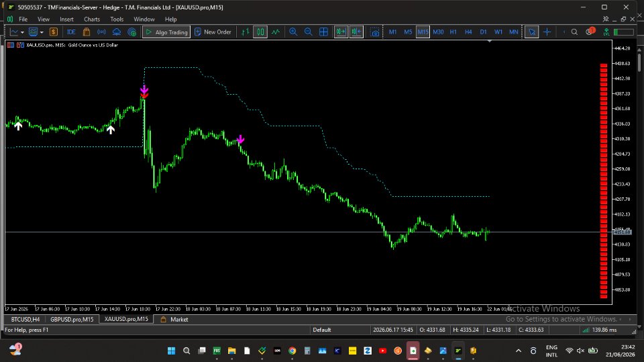Click the XAUUSD.pro chart title label
The image size is (644, 362).
tap(72, 45)
